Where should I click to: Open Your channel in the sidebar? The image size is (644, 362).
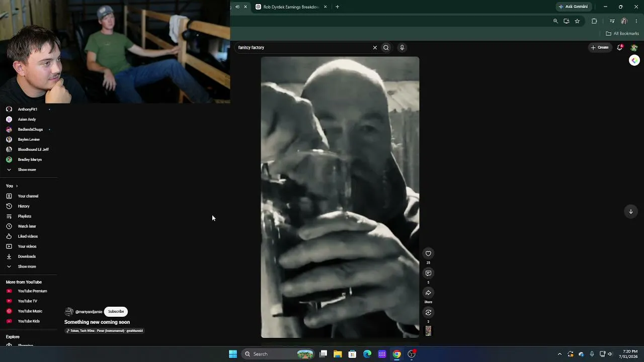coord(29,196)
